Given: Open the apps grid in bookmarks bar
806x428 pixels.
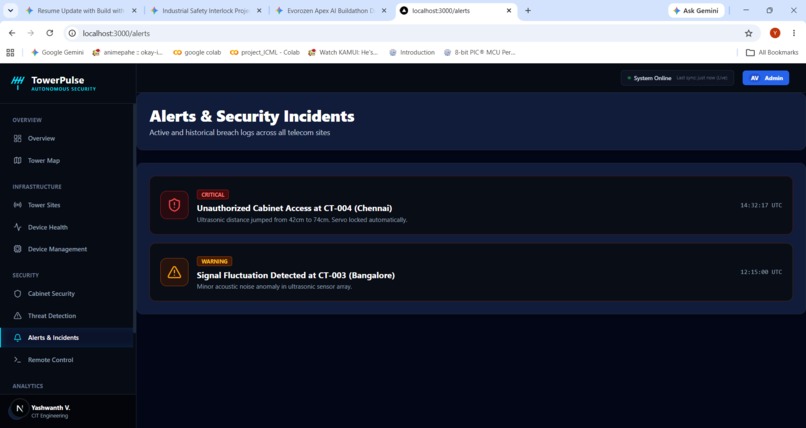Looking at the screenshot, I should point(10,52).
